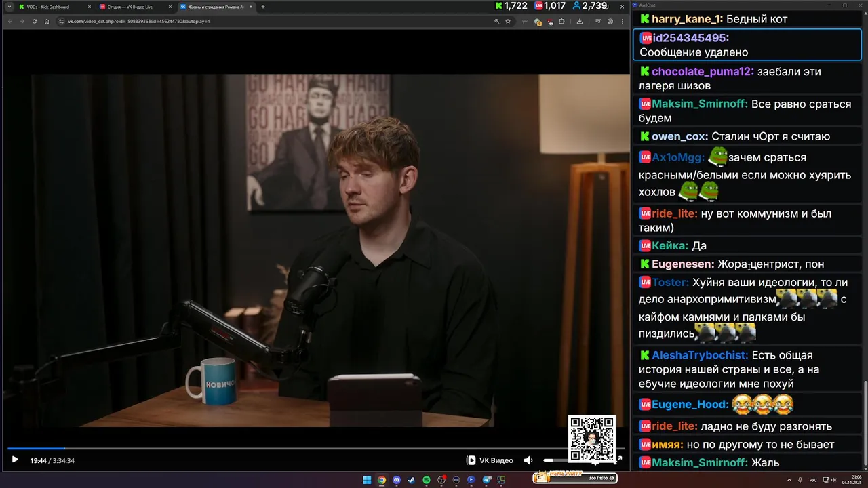Click Eugene_Hood's laughing emoji message
This screenshot has height=488, width=868.
(747, 405)
